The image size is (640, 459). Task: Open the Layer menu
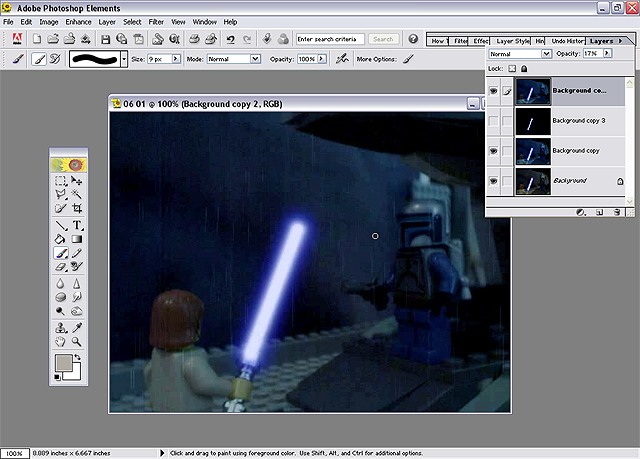pos(107,22)
